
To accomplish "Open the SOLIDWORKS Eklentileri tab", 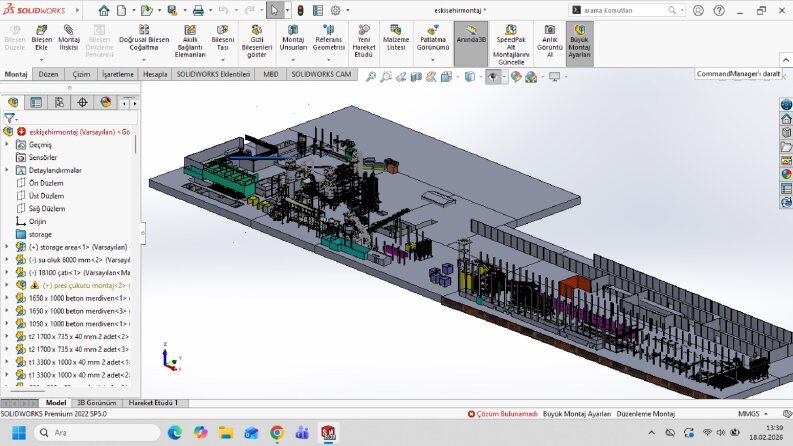I will click(213, 74).
